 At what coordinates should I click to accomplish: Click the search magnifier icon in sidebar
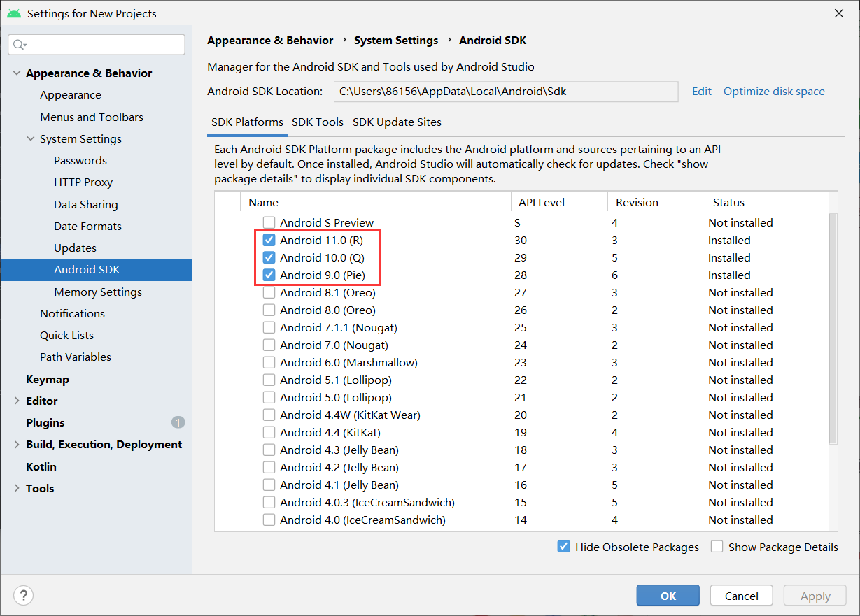coord(20,45)
